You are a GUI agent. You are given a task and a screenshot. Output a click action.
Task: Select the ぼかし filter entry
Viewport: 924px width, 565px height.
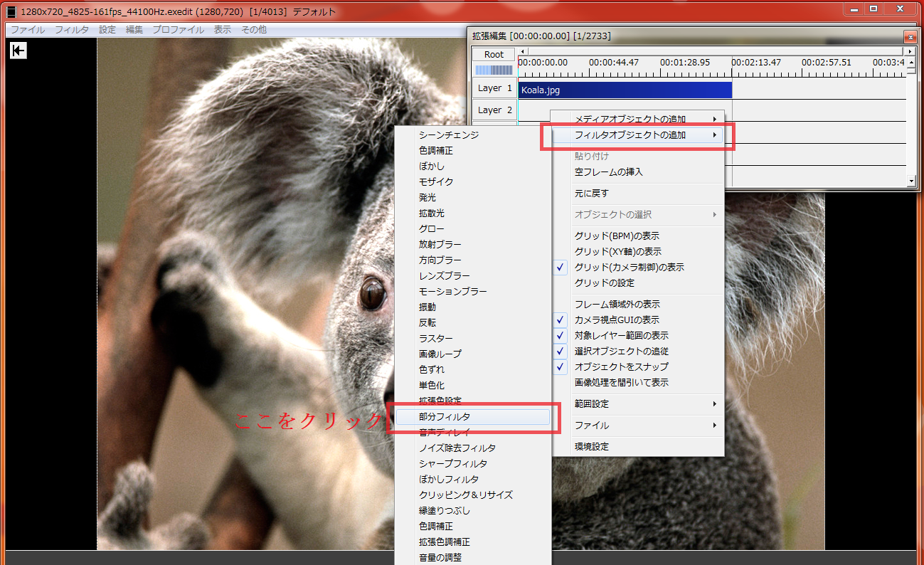473,166
